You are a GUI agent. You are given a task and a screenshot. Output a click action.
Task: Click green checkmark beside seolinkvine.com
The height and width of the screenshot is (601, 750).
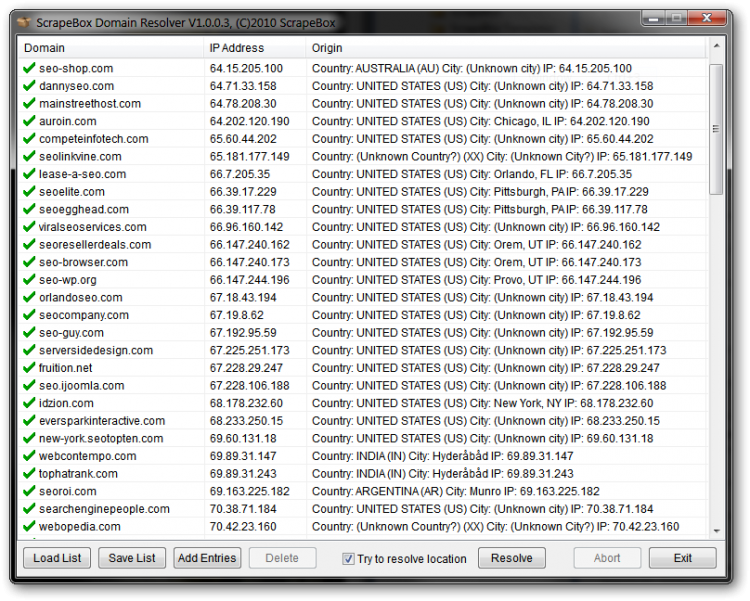(x=29, y=156)
